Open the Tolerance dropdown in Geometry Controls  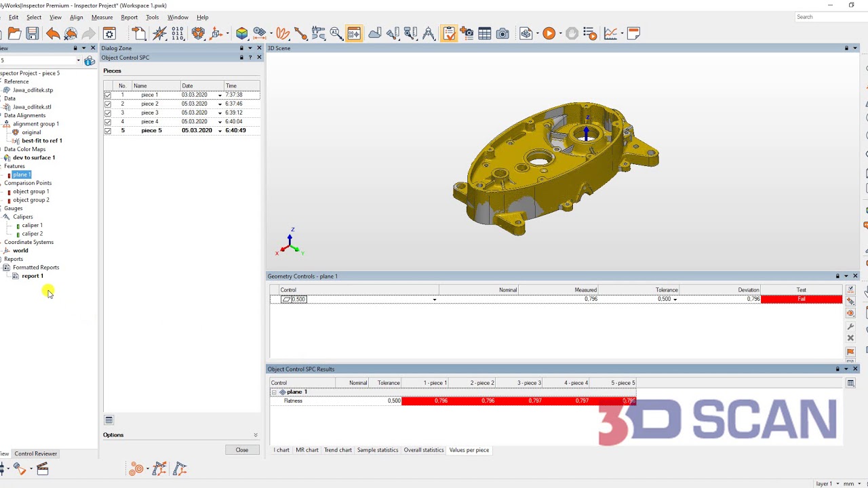pos(674,299)
